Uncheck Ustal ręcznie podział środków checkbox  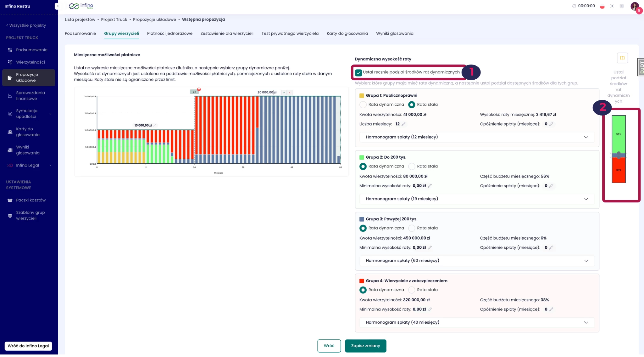[x=358, y=72]
